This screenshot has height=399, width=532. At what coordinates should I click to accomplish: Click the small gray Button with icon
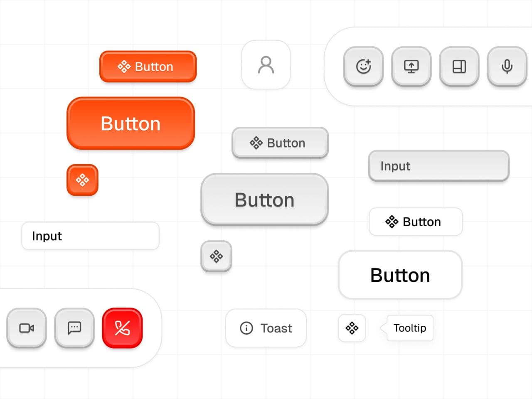(280, 143)
